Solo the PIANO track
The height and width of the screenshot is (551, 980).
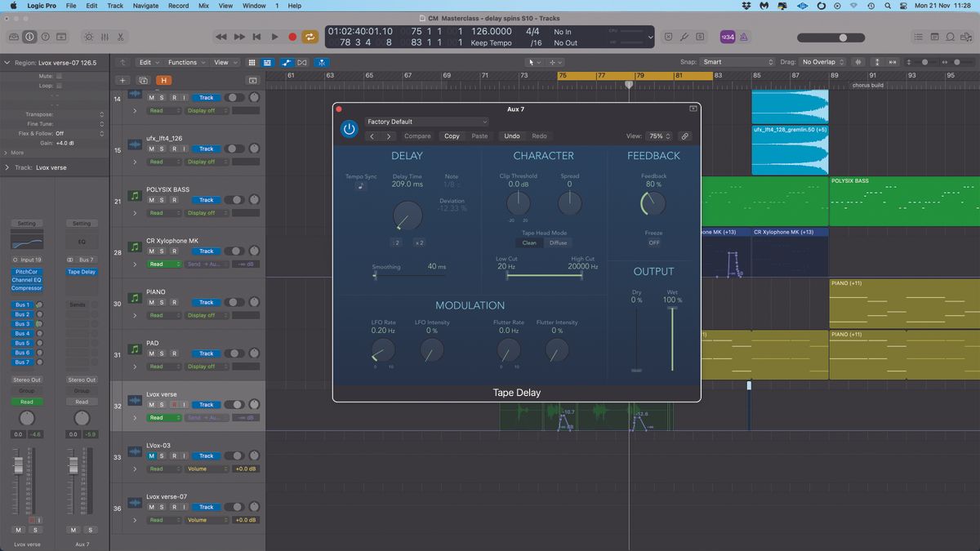(160, 302)
